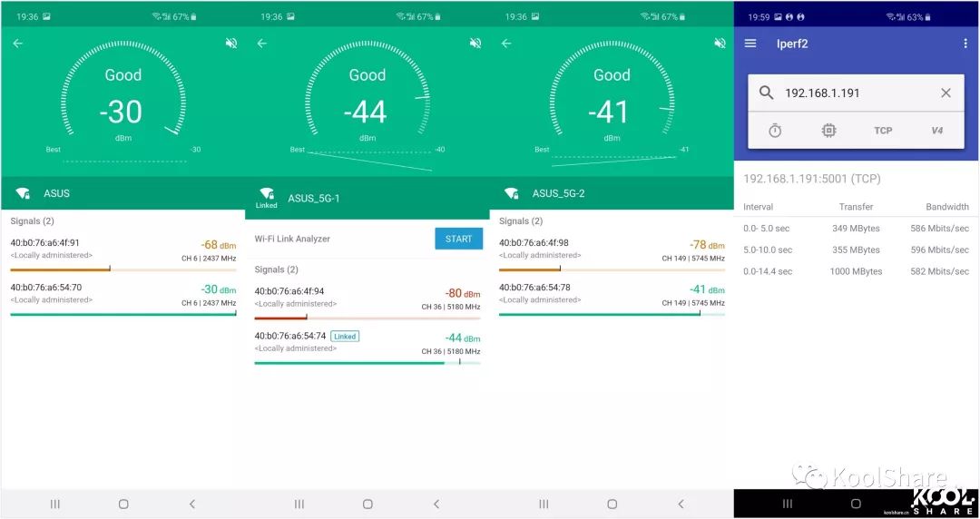This screenshot has width=980, height=519.
Task: Tap the -78 dBm signal strength bar
Action: tap(612, 269)
